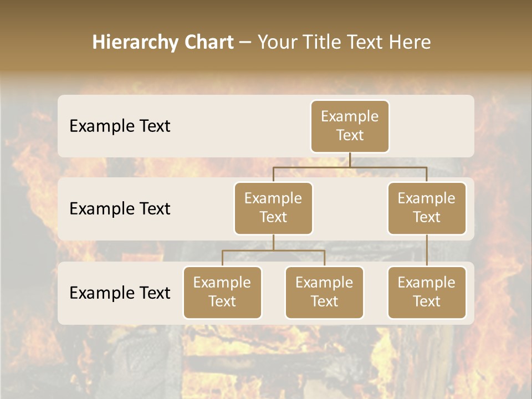Click the bottom-right Example Text box
Image resolution: width=532 pixels, height=399 pixels.
[x=427, y=292]
